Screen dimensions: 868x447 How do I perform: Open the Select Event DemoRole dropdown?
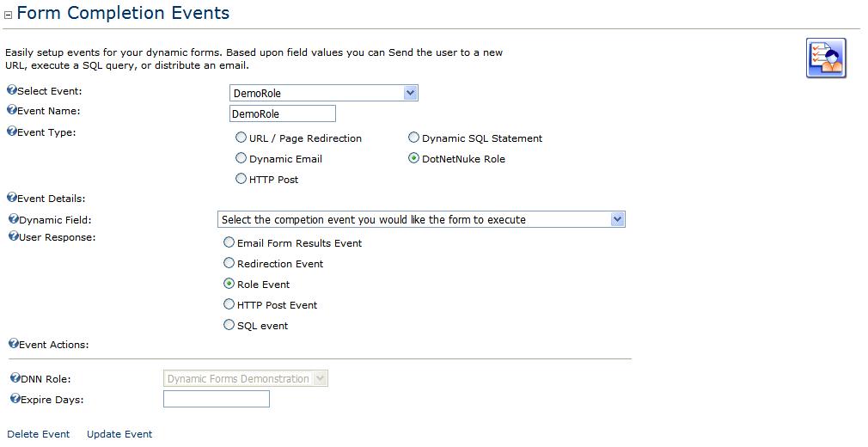[x=324, y=93]
